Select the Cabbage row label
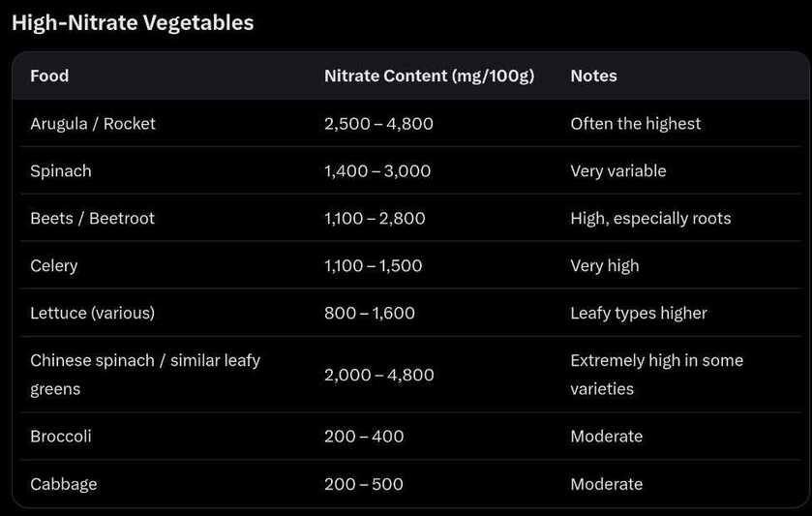The width and height of the screenshot is (812, 516). point(64,484)
